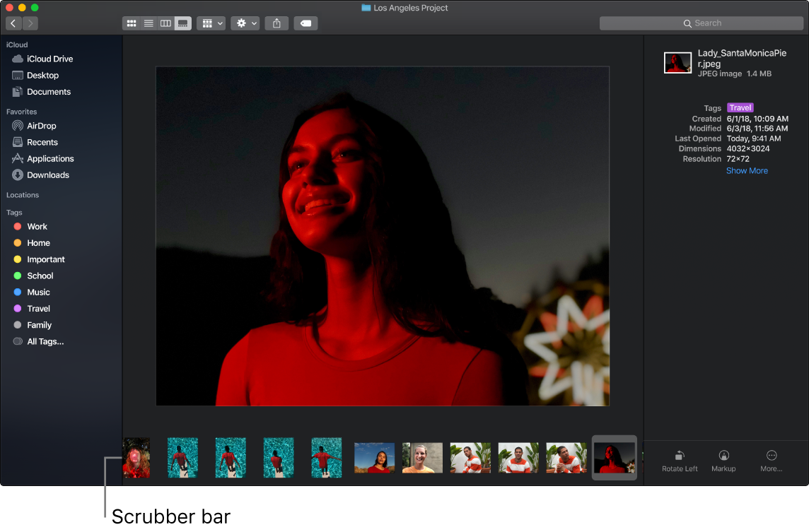Click the purple Travel tag swatch
The image size is (809, 532).
click(x=17, y=308)
